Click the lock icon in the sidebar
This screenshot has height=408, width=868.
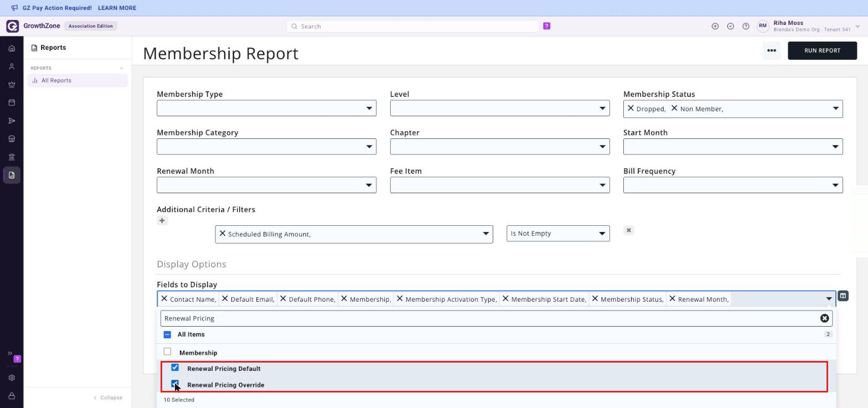point(12,396)
